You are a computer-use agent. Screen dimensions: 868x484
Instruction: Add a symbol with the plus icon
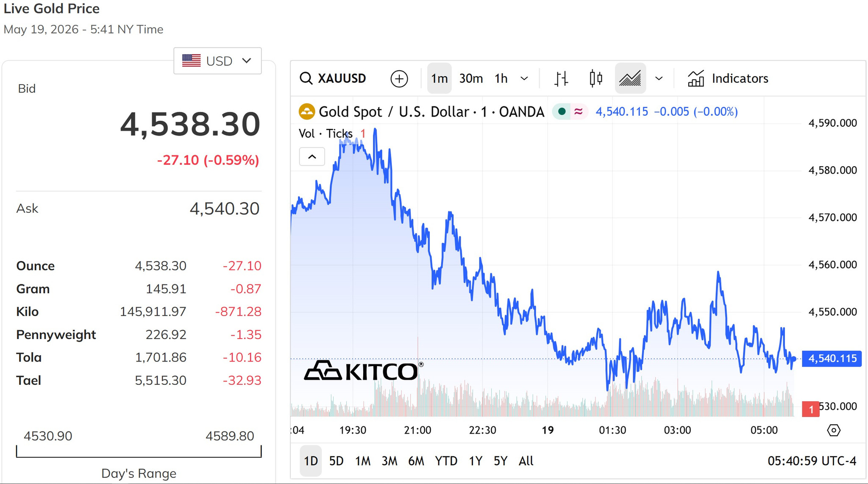[x=399, y=79]
